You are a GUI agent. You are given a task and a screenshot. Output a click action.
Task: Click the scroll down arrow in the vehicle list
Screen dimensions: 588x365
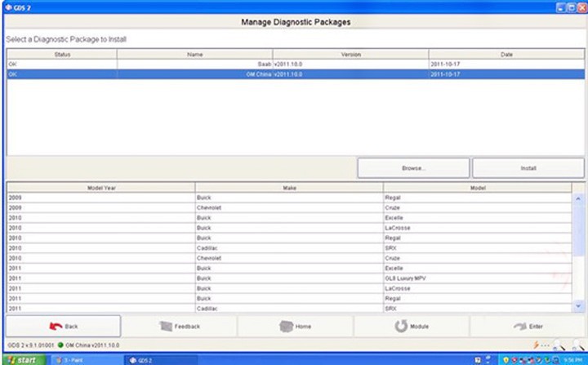click(578, 306)
